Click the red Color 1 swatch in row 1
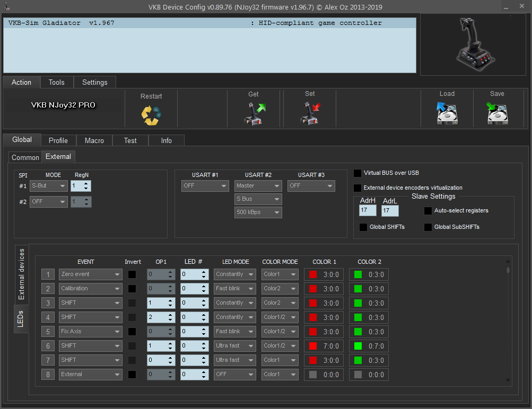This screenshot has height=409, width=532. point(313,274)
